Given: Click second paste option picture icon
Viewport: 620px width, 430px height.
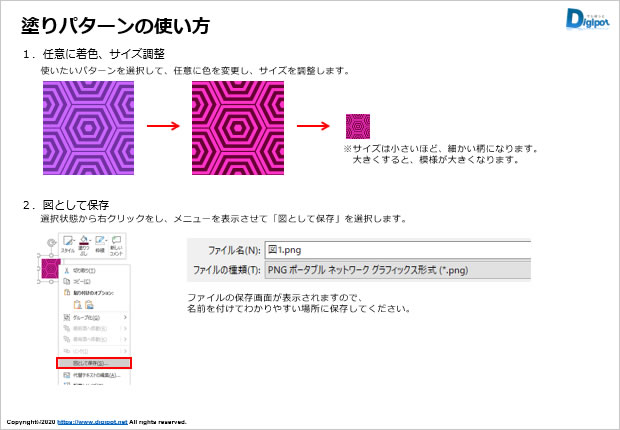Looking at the screenshot, I should click(x=89, y=304).
